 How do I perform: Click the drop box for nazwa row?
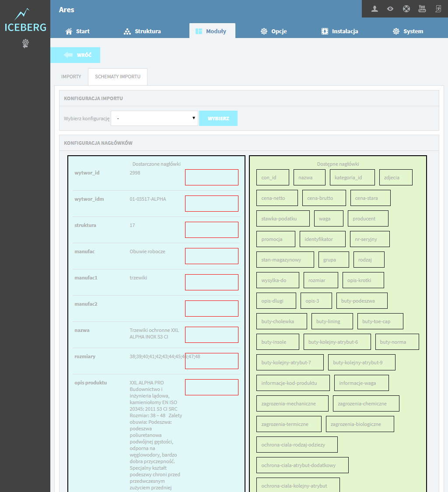(x=212, y=335)
